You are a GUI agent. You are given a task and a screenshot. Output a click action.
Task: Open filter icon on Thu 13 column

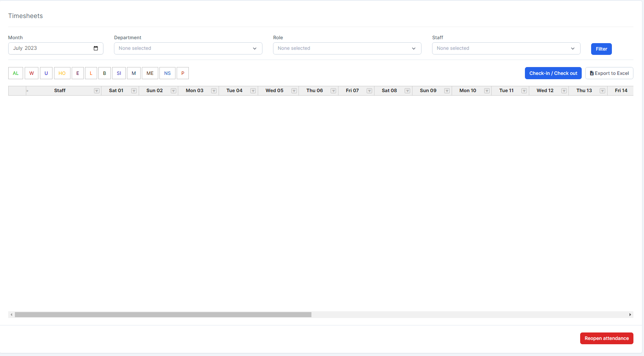602,91
